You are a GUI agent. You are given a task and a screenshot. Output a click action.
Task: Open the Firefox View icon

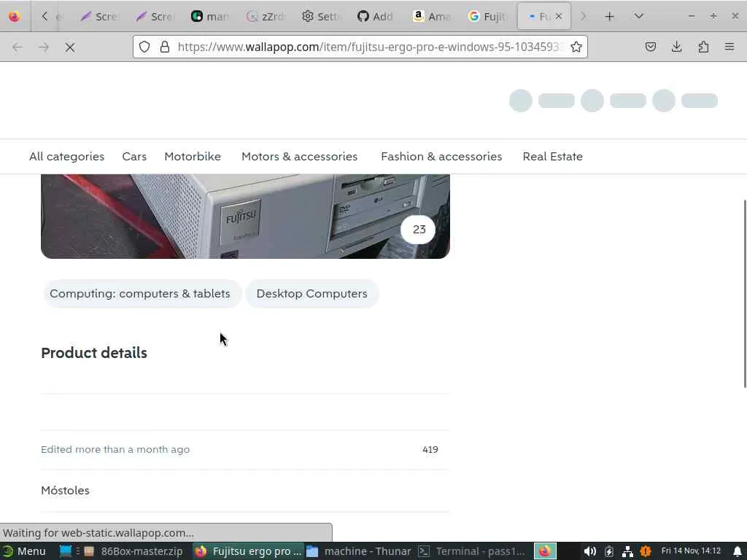(x=15, y=16)
